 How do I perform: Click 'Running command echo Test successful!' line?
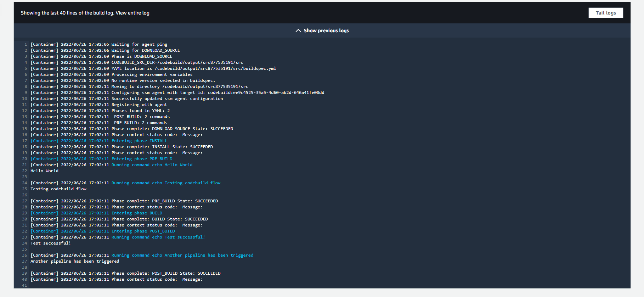158,237
